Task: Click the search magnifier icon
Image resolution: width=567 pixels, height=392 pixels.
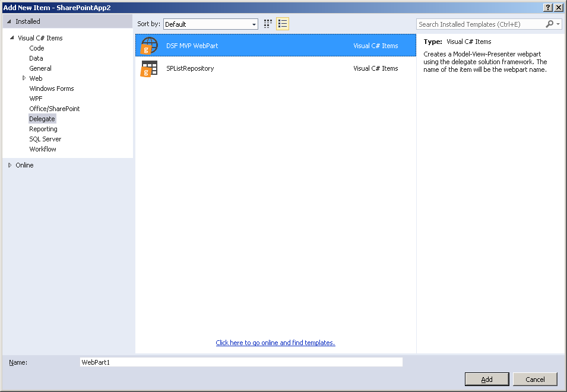Action: (x=550, y=24)
